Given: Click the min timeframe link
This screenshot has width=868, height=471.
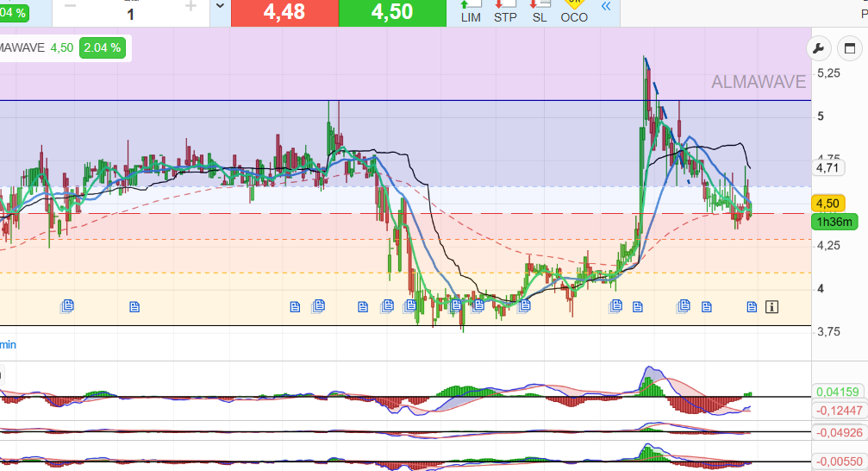Looking at the screenshot, I should [x=8, y=345].
